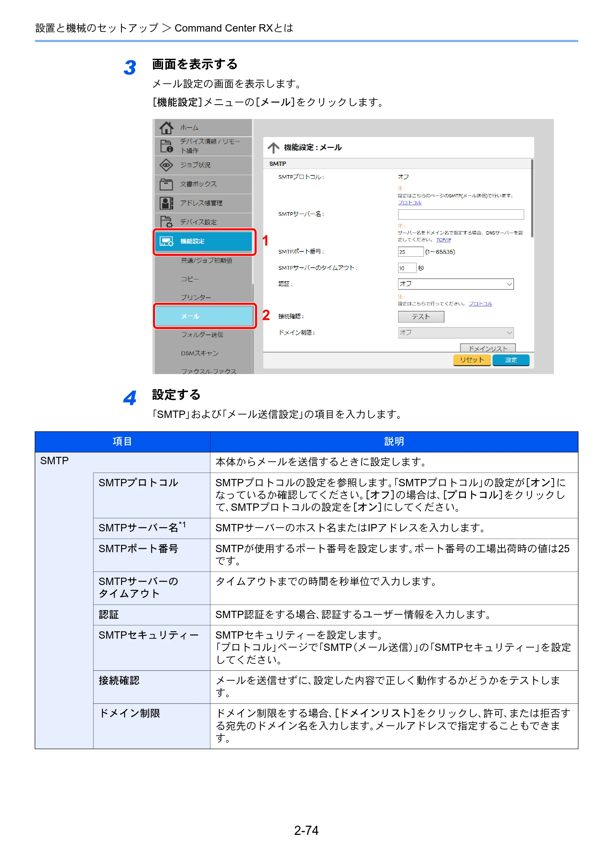Image resolution: width=613 pixels, height=868 pixels.
Task: Follow the プロトコル link under SMTPプロトコル
Action: pyautogui.click(x=409, y=203)
